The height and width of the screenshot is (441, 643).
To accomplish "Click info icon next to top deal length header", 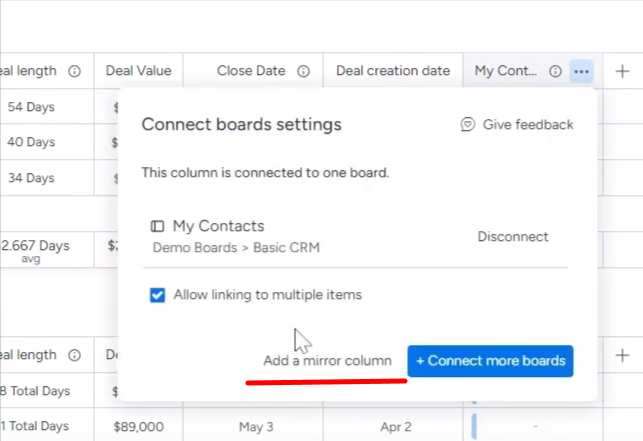I will point(74,71).
